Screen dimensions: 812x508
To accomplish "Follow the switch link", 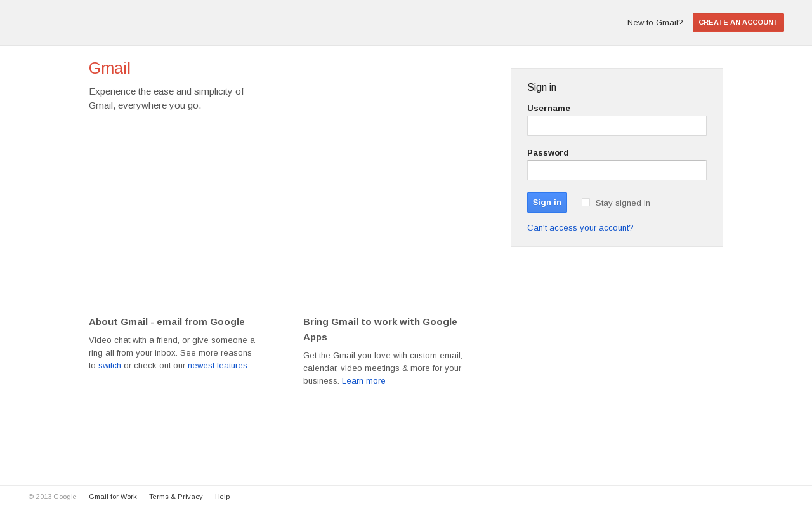I will click(110, 366).
